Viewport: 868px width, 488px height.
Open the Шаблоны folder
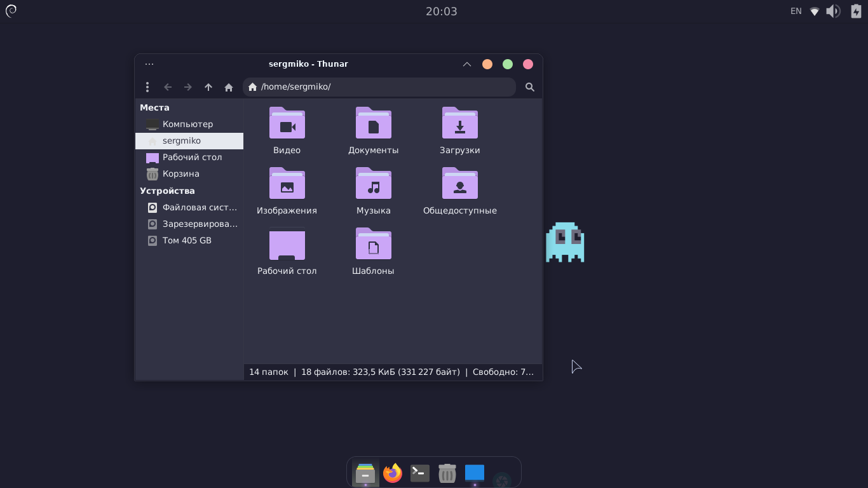374,245
